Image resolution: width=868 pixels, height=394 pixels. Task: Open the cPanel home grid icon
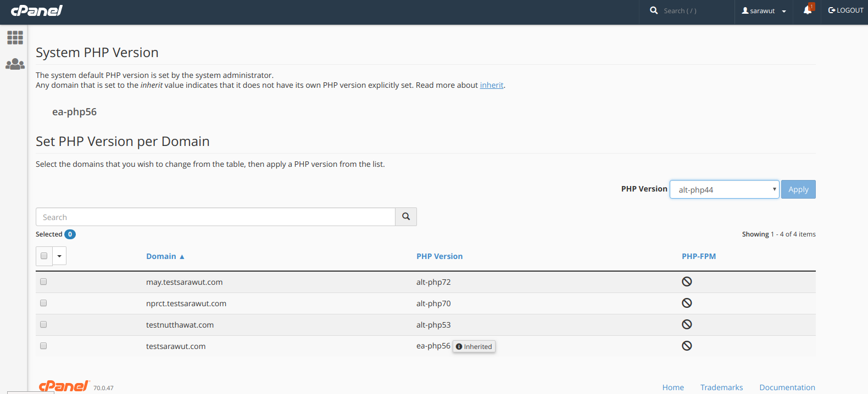click(15, 37)
